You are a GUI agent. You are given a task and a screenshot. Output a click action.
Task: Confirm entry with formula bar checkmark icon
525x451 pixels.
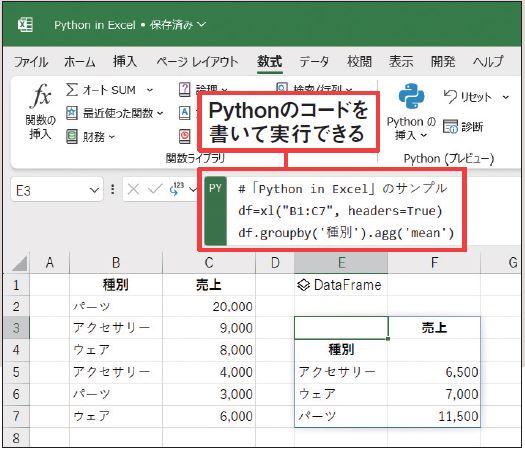pyautogui.click(x=155, y=190)
